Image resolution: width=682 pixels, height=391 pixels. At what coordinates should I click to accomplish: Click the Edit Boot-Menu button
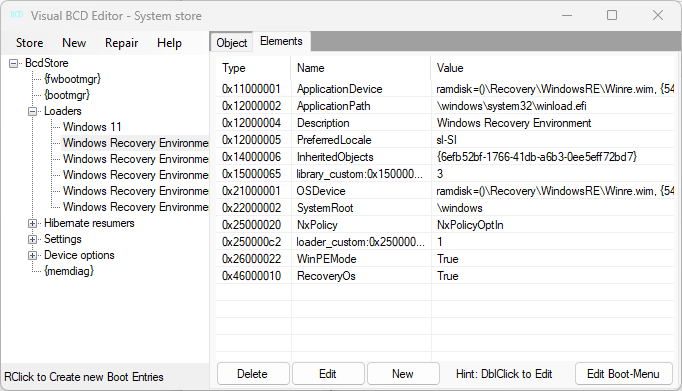click(x=623, y=374)
